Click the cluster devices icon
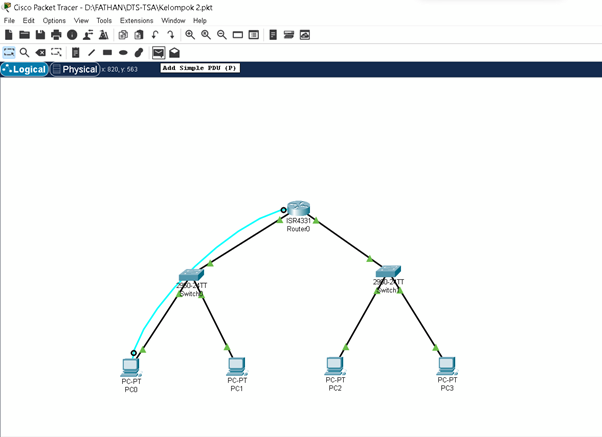Image resolution: width=602 pixels, height=437 pixels. coord(289,35)
